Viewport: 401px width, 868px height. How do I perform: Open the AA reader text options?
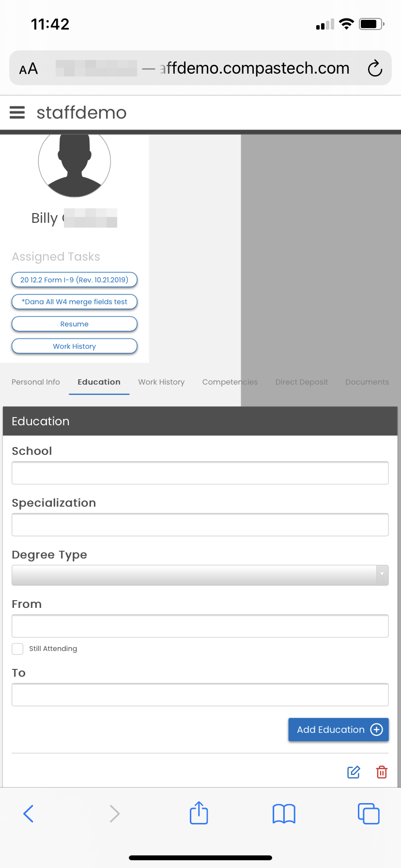tap(29, 68)
